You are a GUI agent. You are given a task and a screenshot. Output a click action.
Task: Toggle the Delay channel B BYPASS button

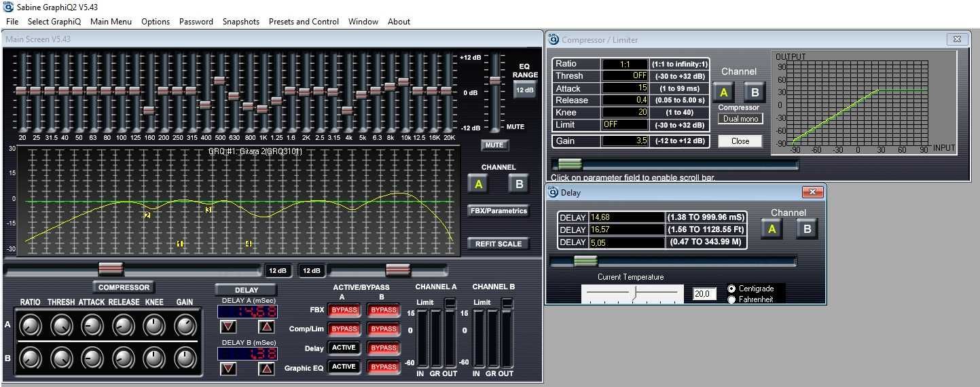pyautogui.click(x=384, y=348)
